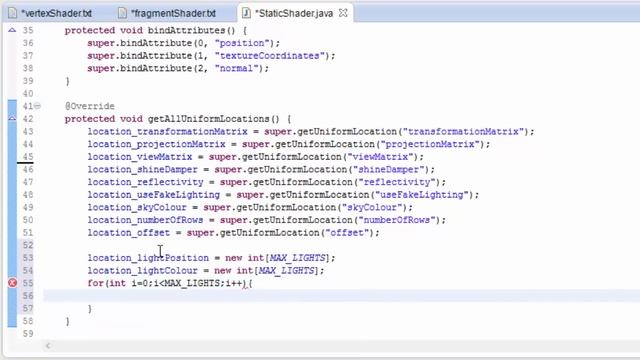
Task: Click the closing brace on line 58
Action: pos(68,321)
